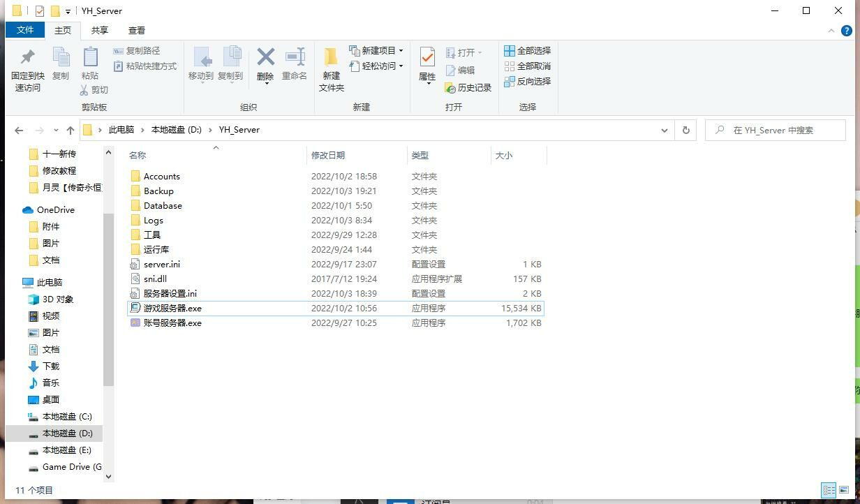Click Pin to Quick Access (固定到快速访问) icon

click(27, 57)
